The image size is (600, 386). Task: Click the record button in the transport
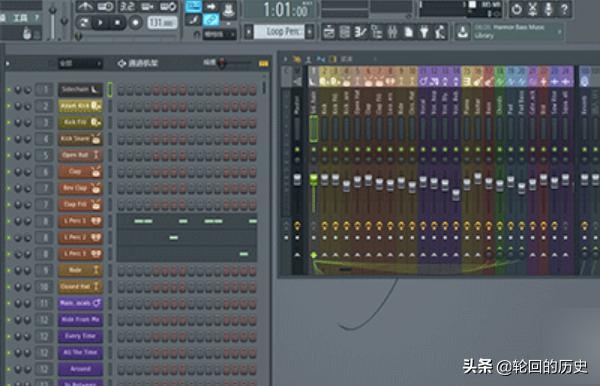click(x=135, y=23)
